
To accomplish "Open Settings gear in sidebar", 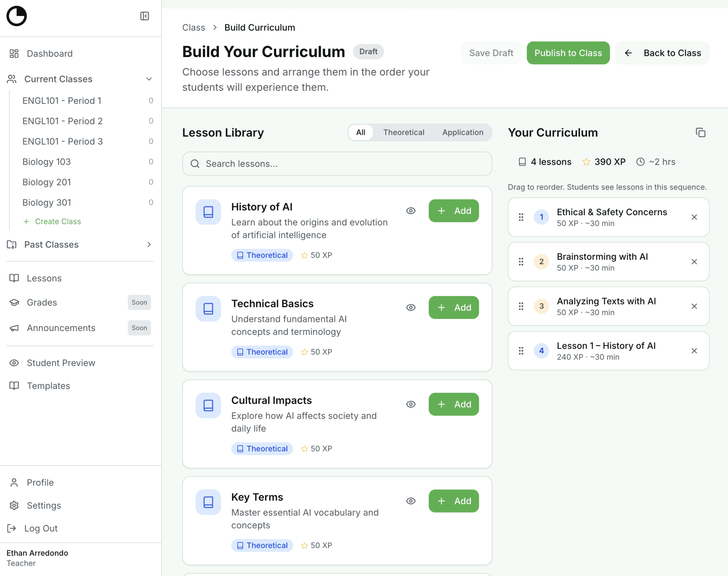I will tap(14, 505).
